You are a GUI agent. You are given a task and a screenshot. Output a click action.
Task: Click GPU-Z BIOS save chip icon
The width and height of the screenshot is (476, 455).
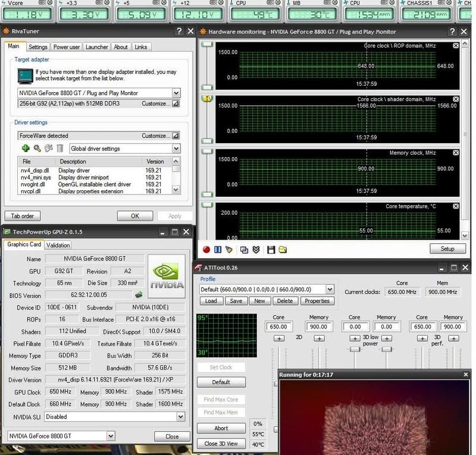139,294
